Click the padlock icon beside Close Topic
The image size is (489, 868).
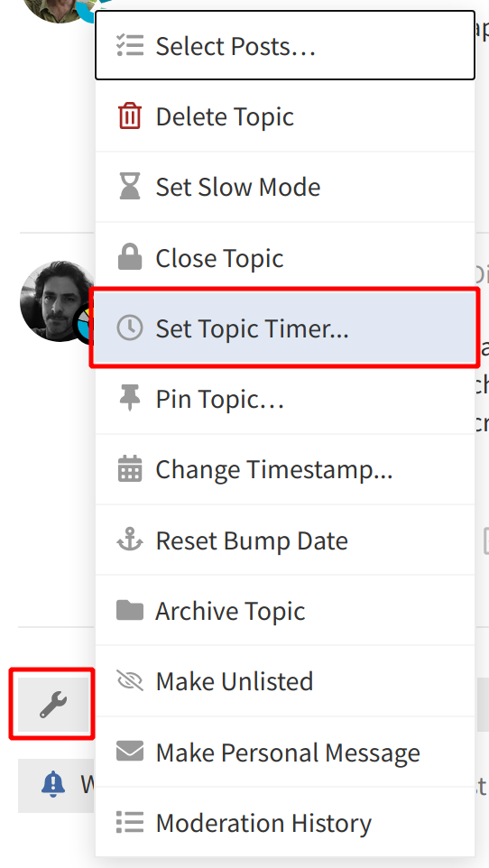130,257
